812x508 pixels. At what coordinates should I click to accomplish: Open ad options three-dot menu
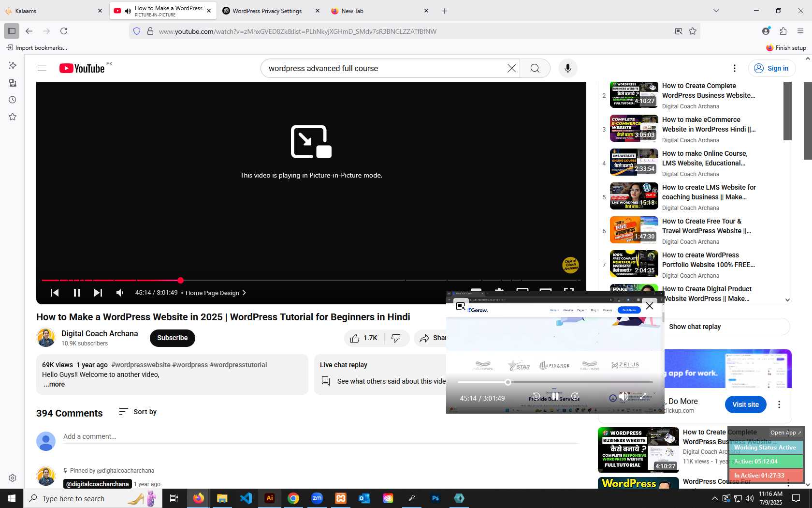click(x=779, y=404)
